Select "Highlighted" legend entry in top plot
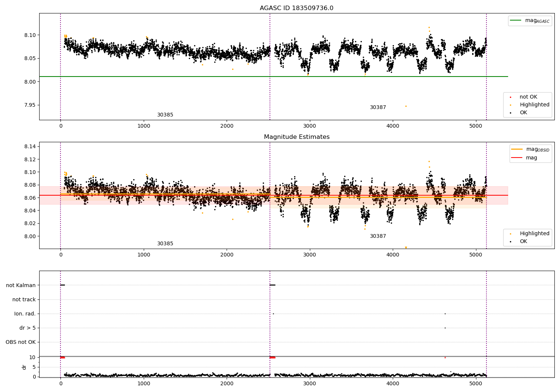Image resolution: width=560 pixels, height=392 pixels. (x=530, y=105)
